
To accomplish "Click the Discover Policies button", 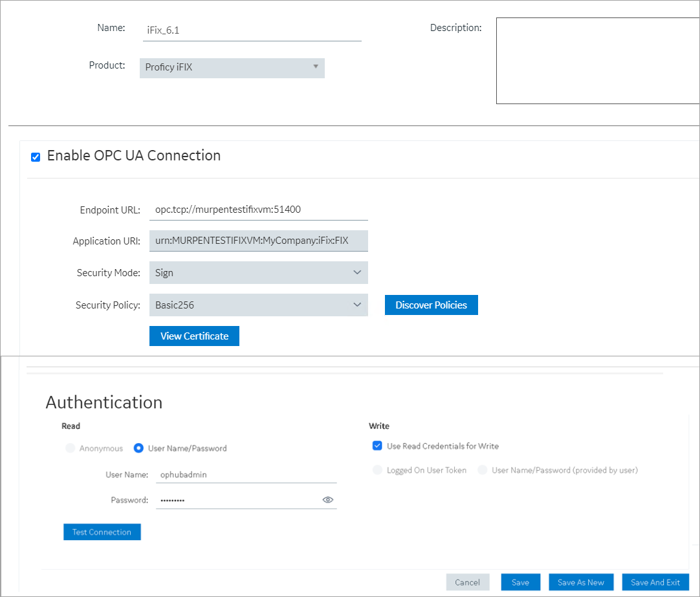I will (432, 305).
